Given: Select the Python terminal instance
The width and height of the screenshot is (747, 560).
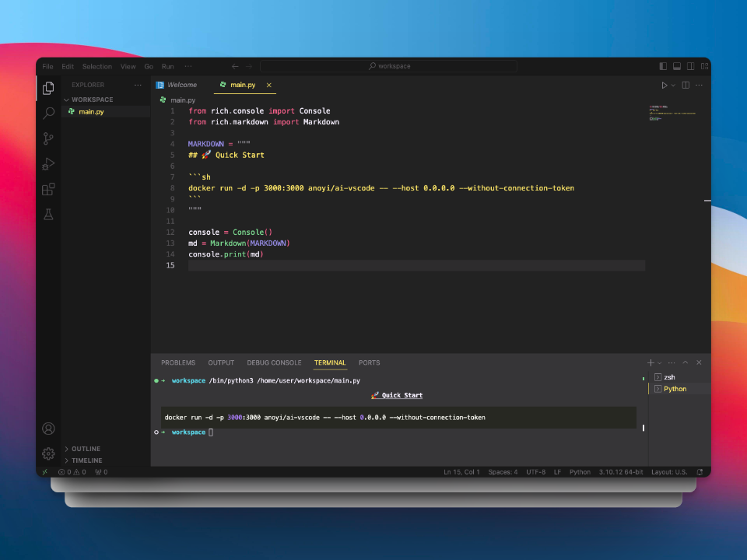Looking at the screenshot, I should click(x=680, y=389).
